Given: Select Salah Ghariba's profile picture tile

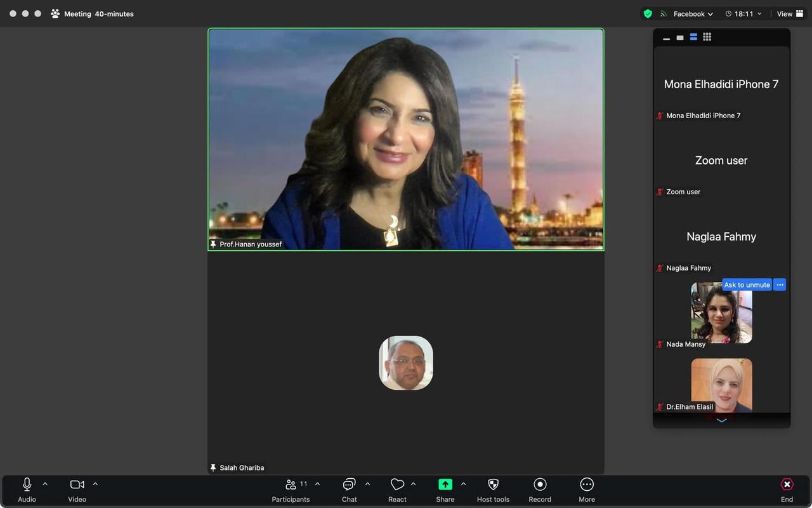Looking at the screenshot, I should click(406, 363).
